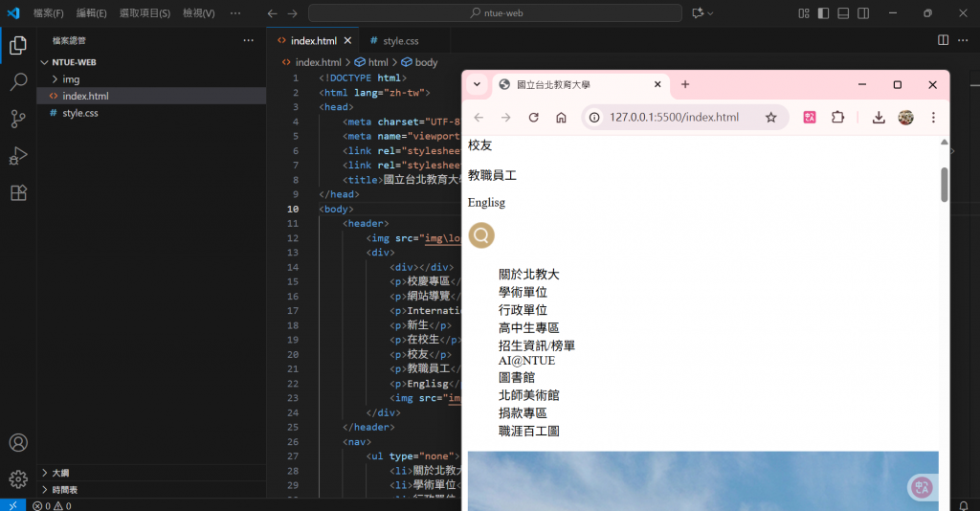Open the 編輯(E) menu

tap(91, 13)
